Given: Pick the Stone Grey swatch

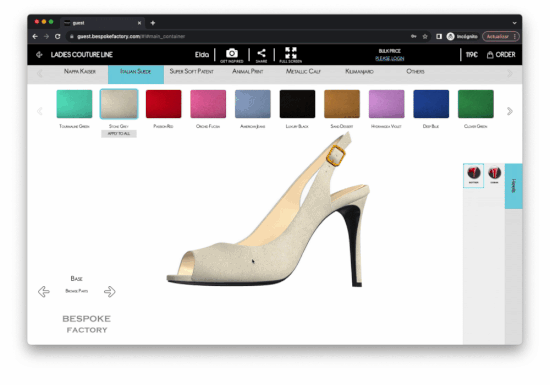Looking at the screenshot, I should tap(119, 104).
